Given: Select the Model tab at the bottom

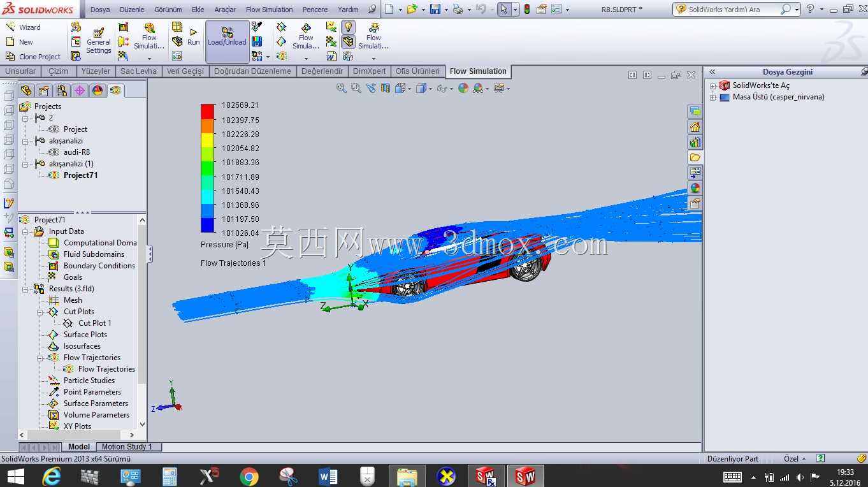Looking at the screenshot, I should point(79,447).
